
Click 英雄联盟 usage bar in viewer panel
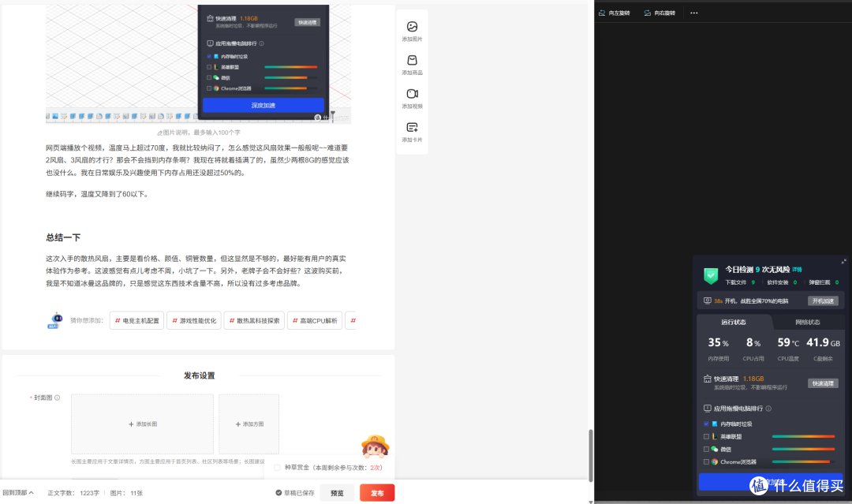pyautogui.click(x=803, y=437)
